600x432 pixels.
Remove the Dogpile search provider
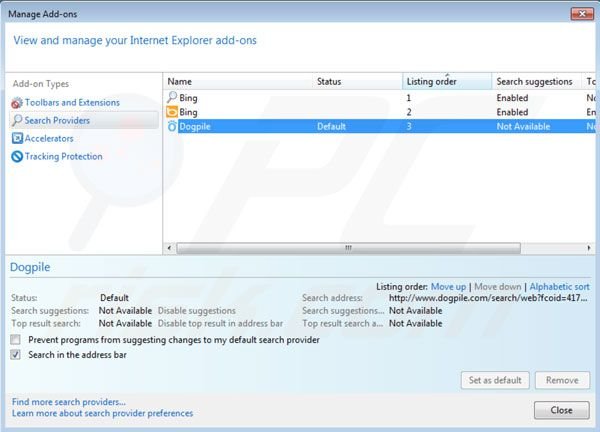tap(562, 380)
